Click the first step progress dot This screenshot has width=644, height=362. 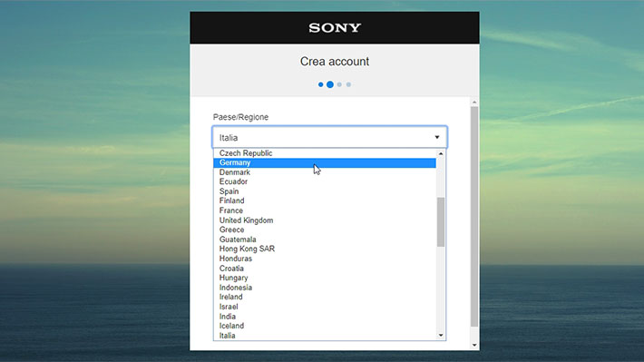(320, 84)
